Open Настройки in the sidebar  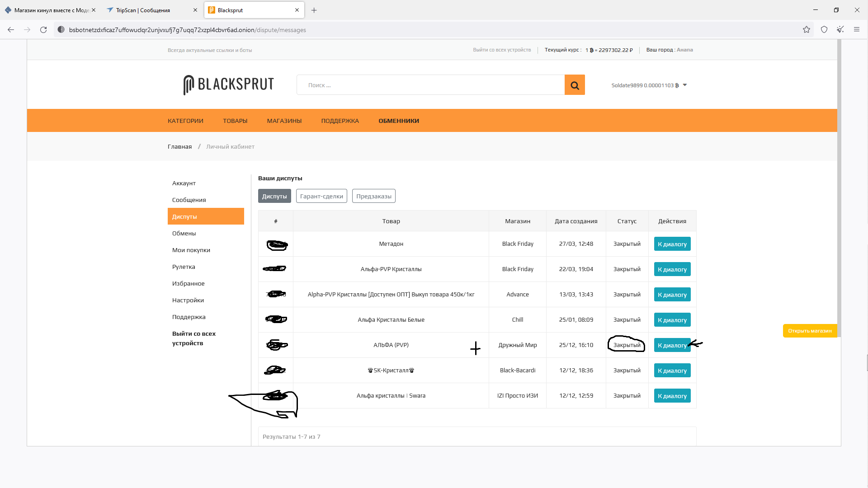(206, 300)
